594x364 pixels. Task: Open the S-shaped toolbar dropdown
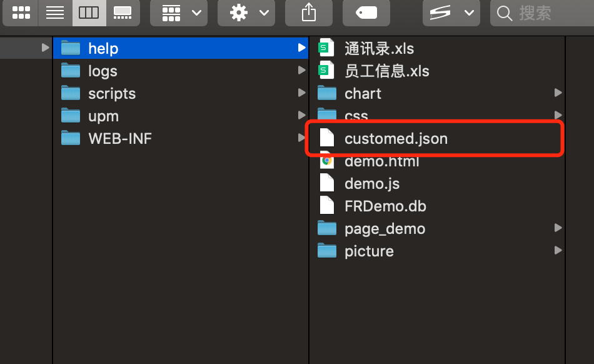point(451,13)
